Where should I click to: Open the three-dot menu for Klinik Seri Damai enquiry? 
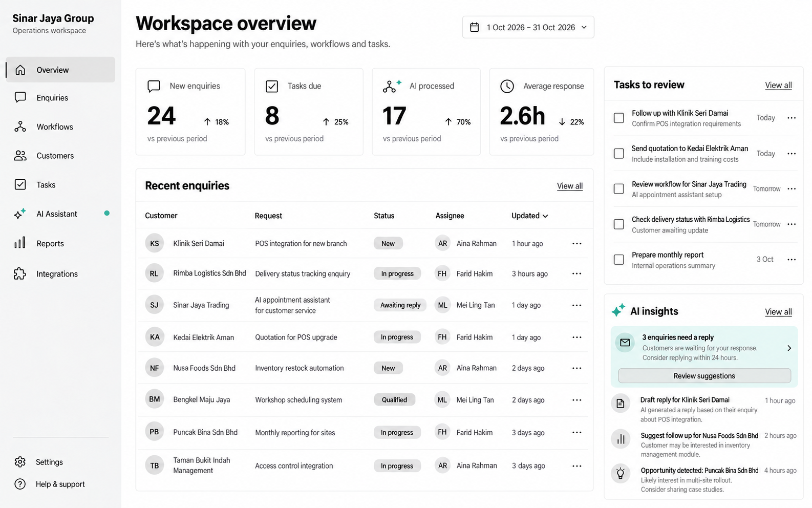576,244
